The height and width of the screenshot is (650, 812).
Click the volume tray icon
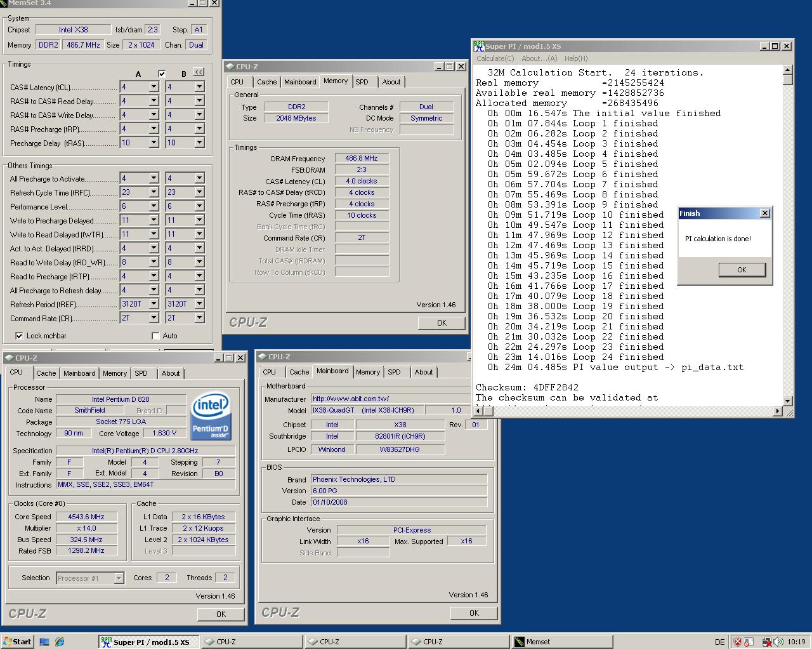[x=778, y=642]
